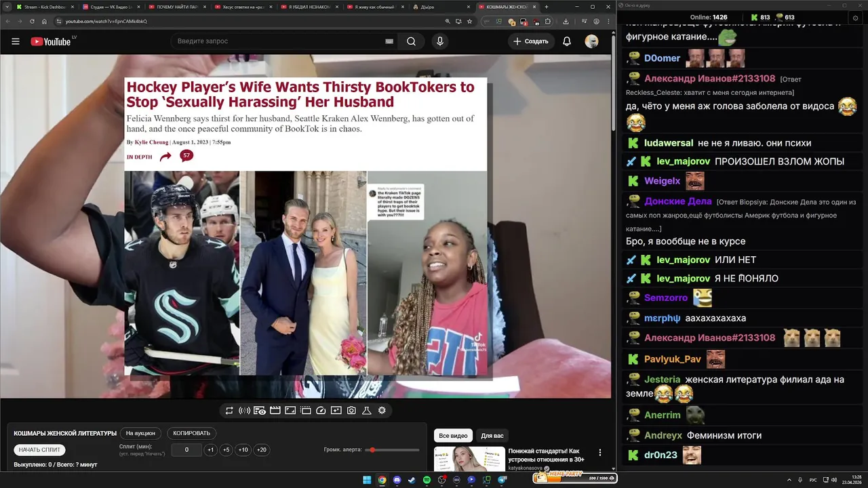Click the sound waves icon in the video toolbar
The height and width of the screenshot is (488, 868).
245,411
